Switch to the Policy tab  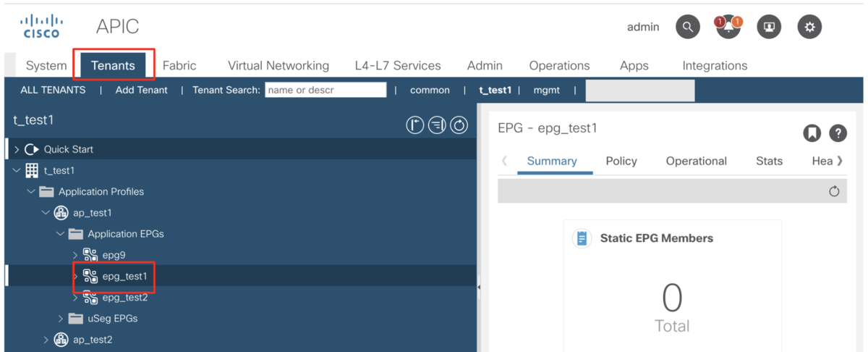[621, 161]
